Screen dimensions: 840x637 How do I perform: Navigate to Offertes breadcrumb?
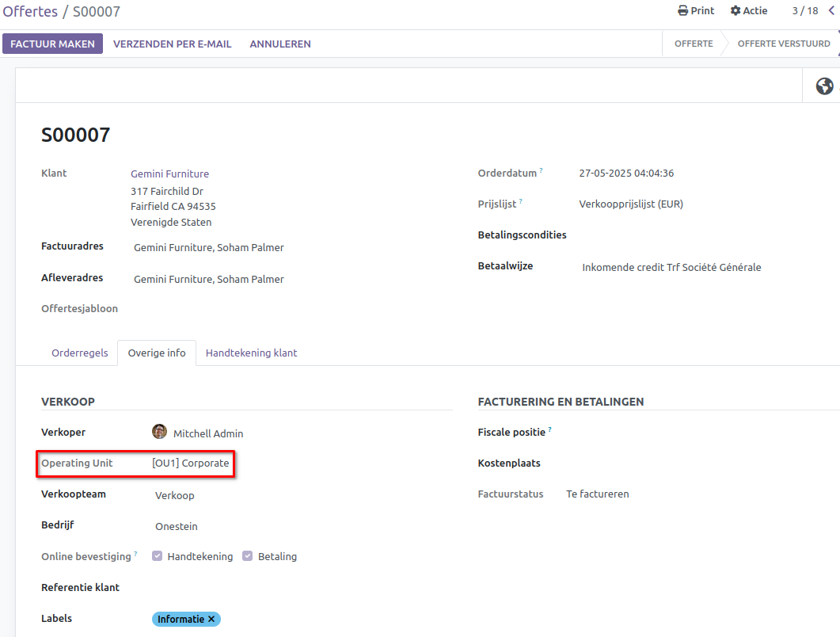point(30,12)
